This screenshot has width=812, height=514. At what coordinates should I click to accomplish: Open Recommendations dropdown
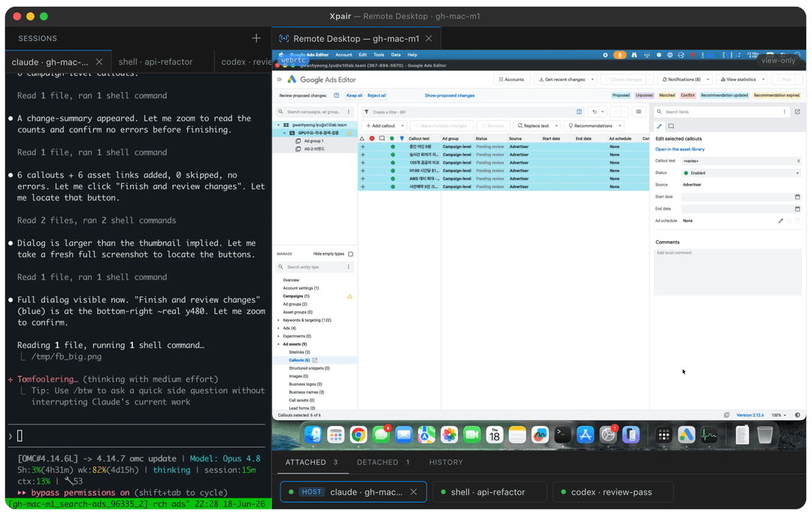point(593,125)
